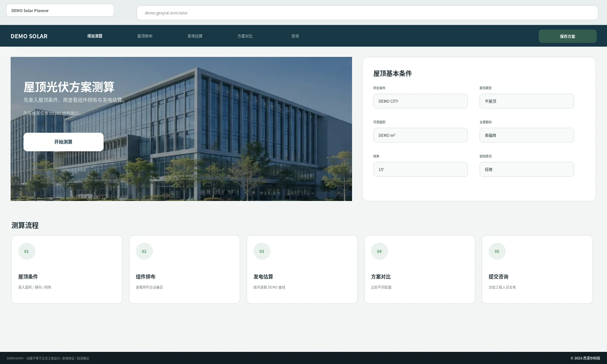Click the 可用面积 field showing DEMO m²
Screen dimensions: 607x364
tap(420, 135)
